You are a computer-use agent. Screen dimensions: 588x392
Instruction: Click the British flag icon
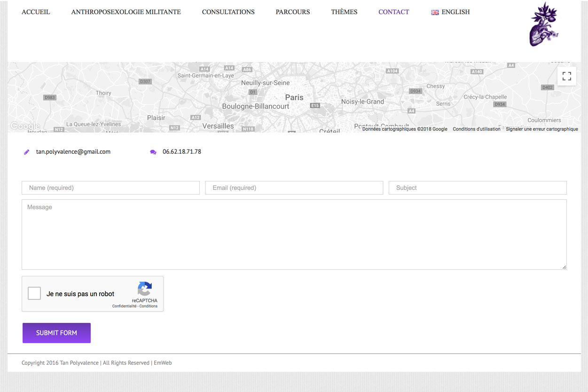(435, 12)
